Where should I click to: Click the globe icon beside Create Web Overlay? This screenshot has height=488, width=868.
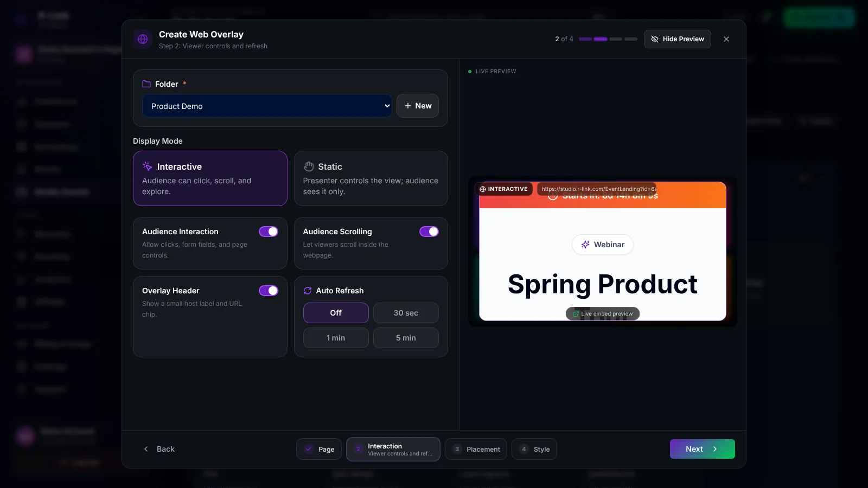143,39
